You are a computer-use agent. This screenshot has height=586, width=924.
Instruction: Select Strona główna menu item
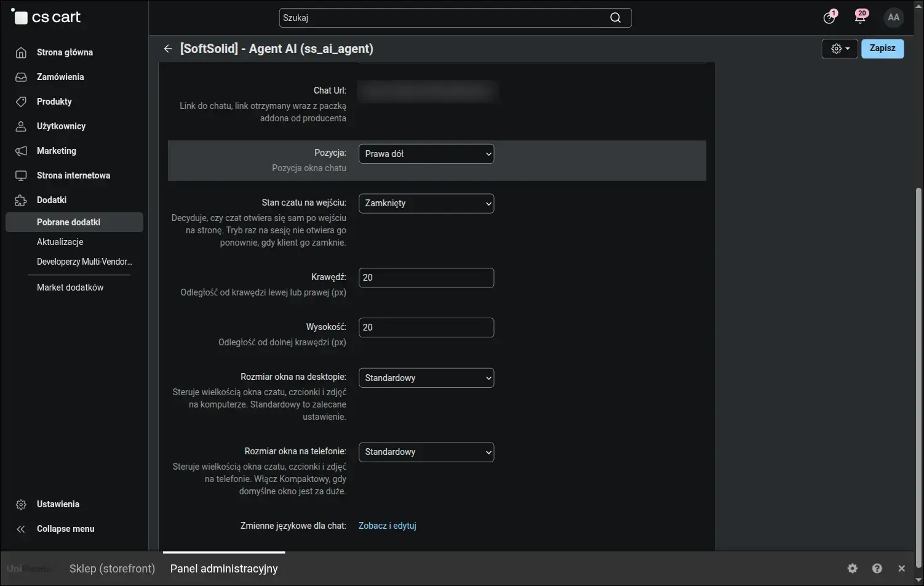click(x=65, y=52)
